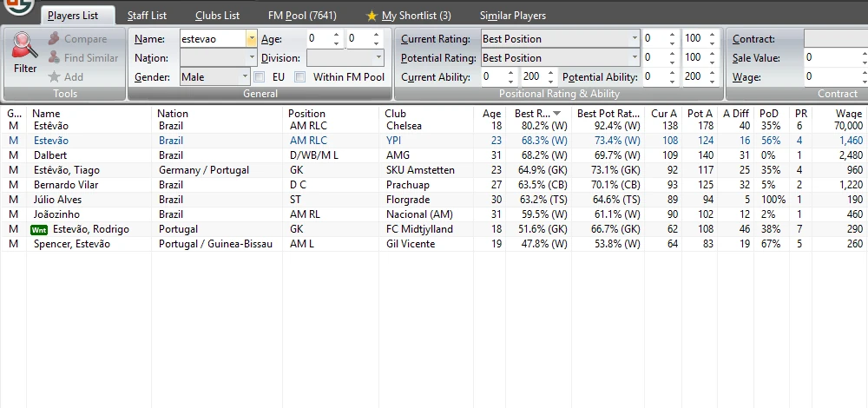
Task: Click the Name search field containing estevao
Action: (x=214, y=39)
